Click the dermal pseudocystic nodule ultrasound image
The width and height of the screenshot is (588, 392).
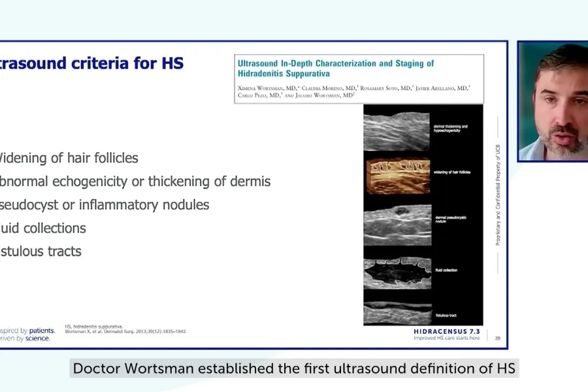[397, 225]
